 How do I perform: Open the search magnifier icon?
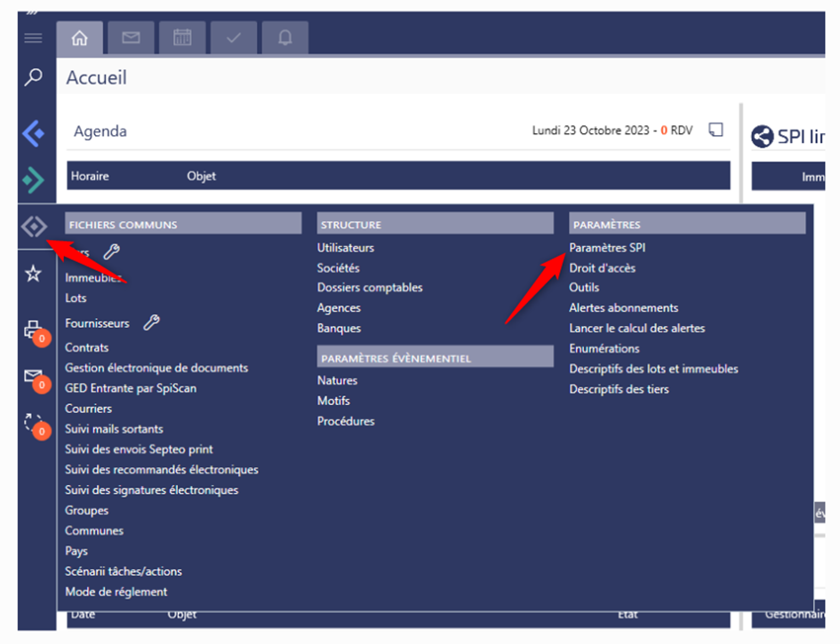click(33, 78)
